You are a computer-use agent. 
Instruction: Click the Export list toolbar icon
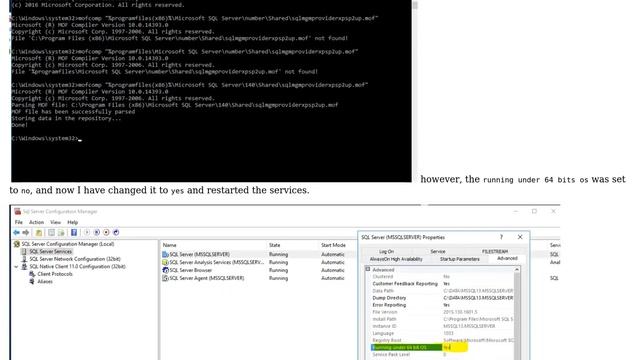(61, 232)
